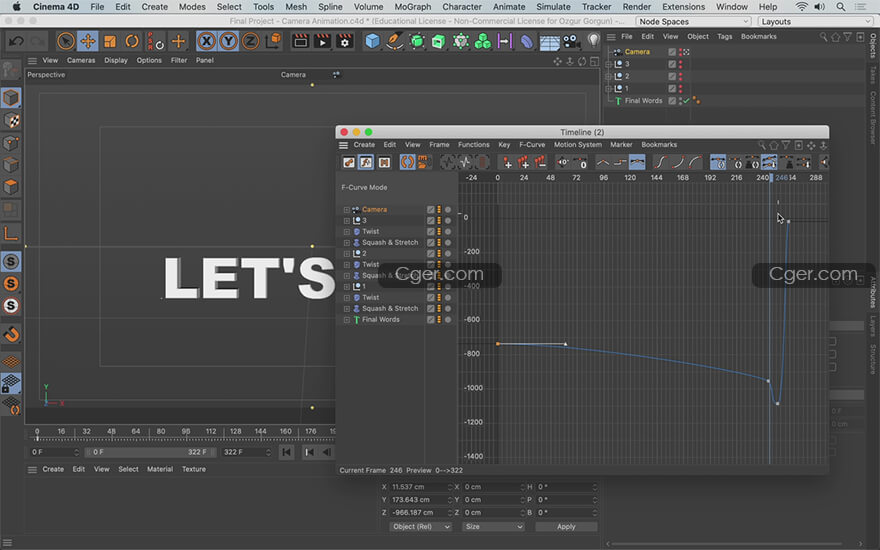
Task: Click the position Z -966.187 cm field
Action: (421, 512)
